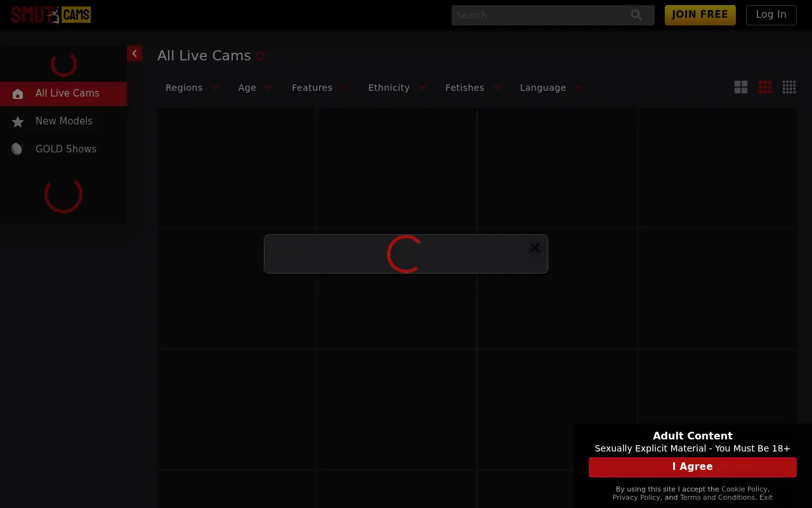Click the star icon for New Models
The height and width of the screenshot is (508, 812).
pyautogui.click(x=18, y=121)
